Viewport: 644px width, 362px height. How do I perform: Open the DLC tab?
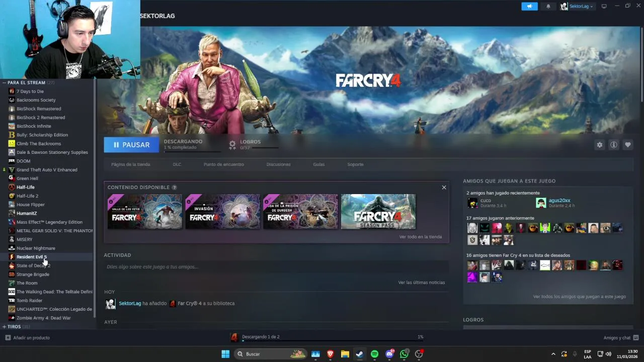click(177, 164)
